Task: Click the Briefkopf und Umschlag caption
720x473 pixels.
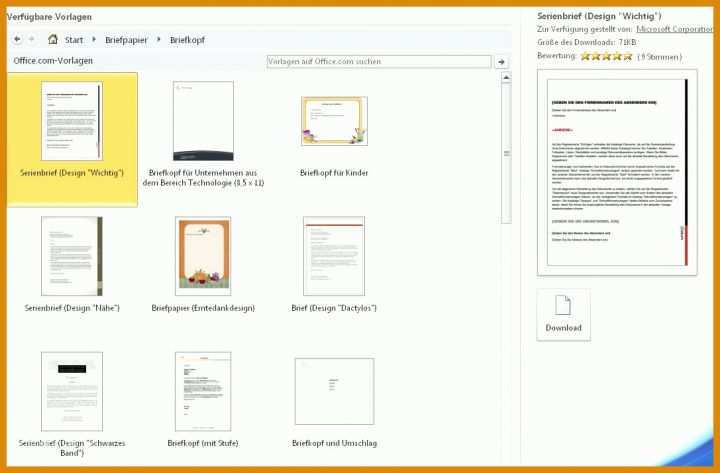Action: (x=334, y=443)
